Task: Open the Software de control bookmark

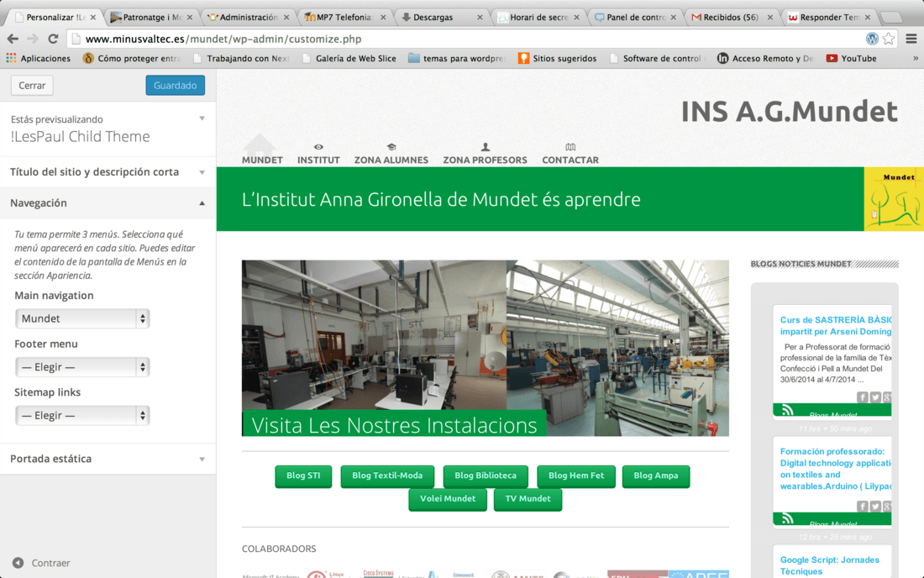Action: pos(657,58)
